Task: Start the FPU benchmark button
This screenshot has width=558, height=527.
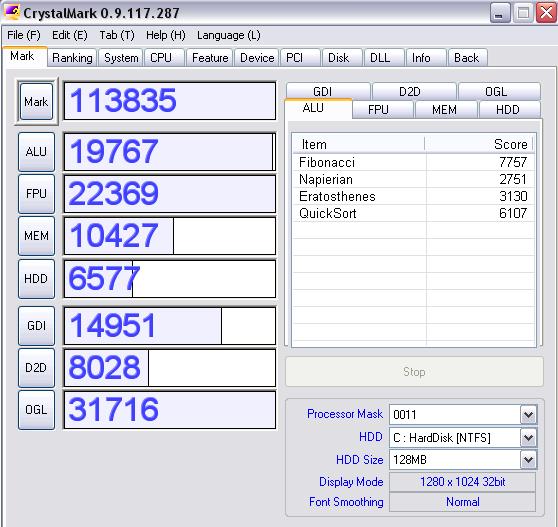Action: [x=36, y=194]
